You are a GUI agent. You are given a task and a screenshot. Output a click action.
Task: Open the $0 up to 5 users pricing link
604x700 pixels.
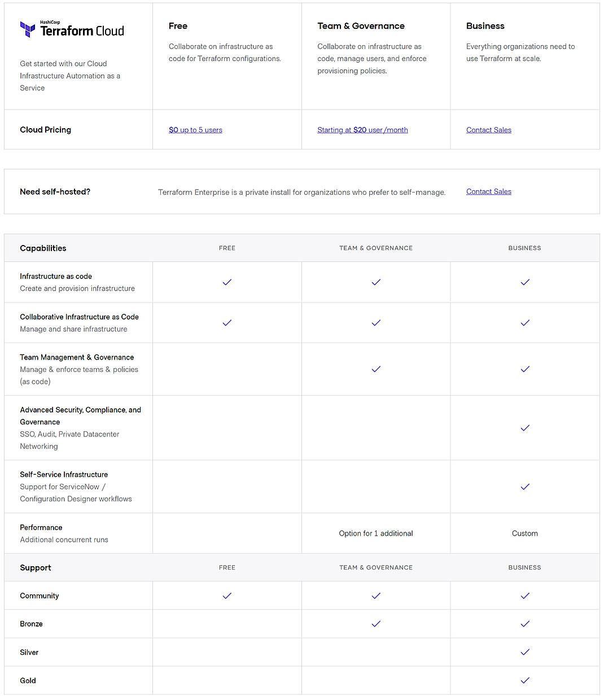coord(195,130)
